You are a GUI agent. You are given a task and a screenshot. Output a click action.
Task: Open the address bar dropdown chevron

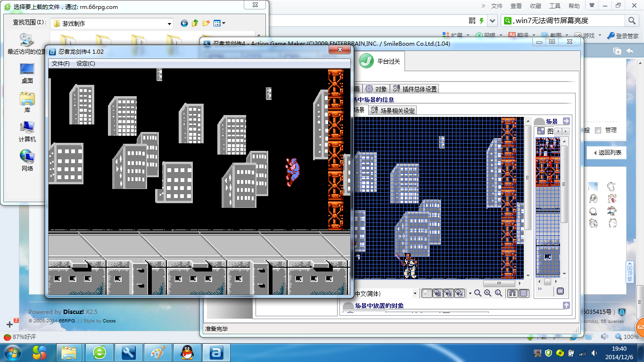[x=493, y=21]
